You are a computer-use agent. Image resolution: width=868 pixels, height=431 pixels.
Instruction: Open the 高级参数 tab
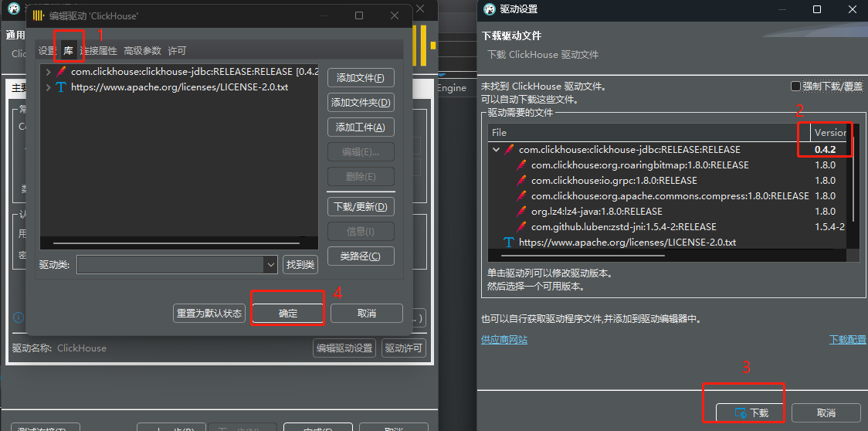click(x=142, y=51)
